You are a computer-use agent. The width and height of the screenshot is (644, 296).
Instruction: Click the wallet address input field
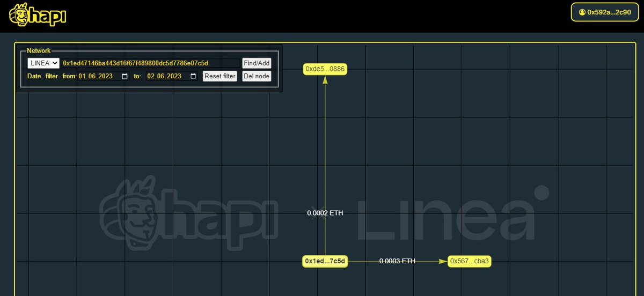(x=150, y=63)
